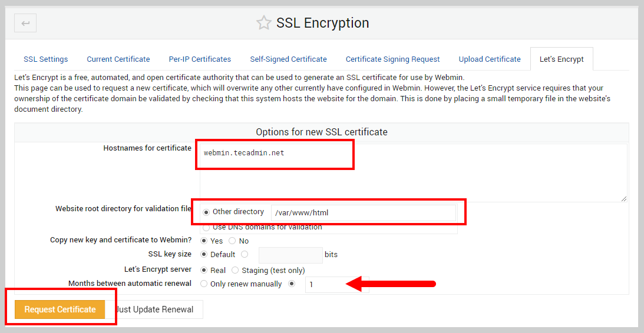Choose Use DNS domains for validation
The width and height of the screenshot is (644, 333).
tap(206, 227)
